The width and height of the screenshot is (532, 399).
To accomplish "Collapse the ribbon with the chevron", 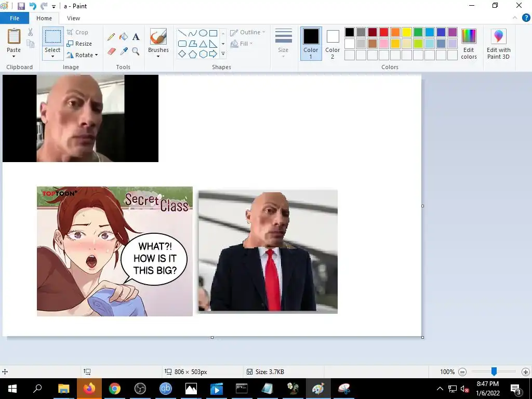I will point(515,18).
